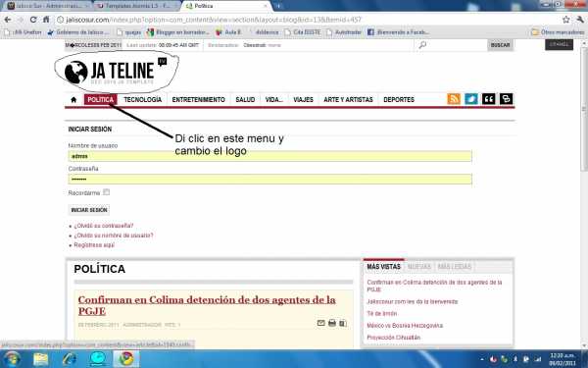Open the Tecnología menu item

click(142, 99)
